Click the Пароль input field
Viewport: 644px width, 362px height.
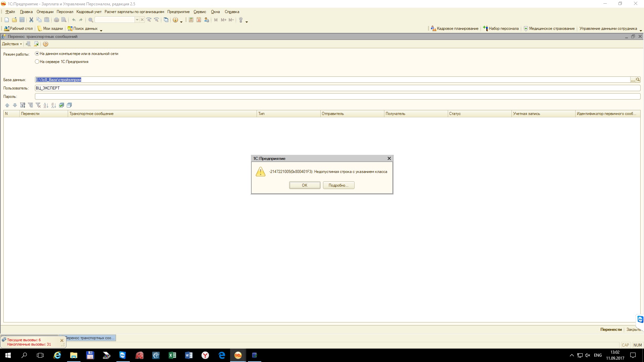[x=337, y=97]
